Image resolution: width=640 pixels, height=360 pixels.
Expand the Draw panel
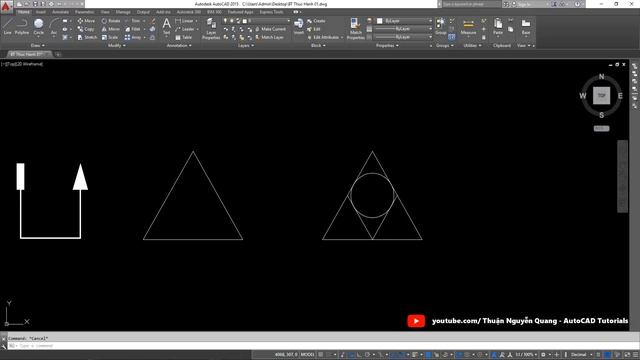37,45
